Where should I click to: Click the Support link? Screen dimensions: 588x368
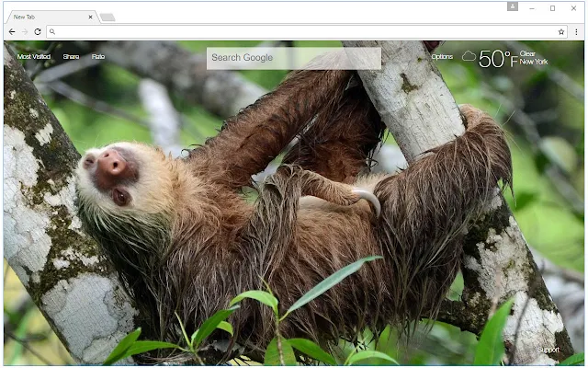(548, 350)
